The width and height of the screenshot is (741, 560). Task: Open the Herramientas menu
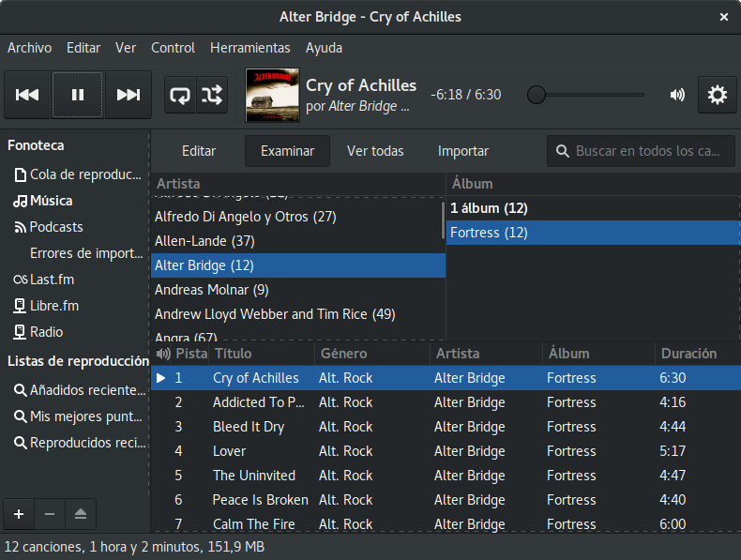[x=250, y=48]
